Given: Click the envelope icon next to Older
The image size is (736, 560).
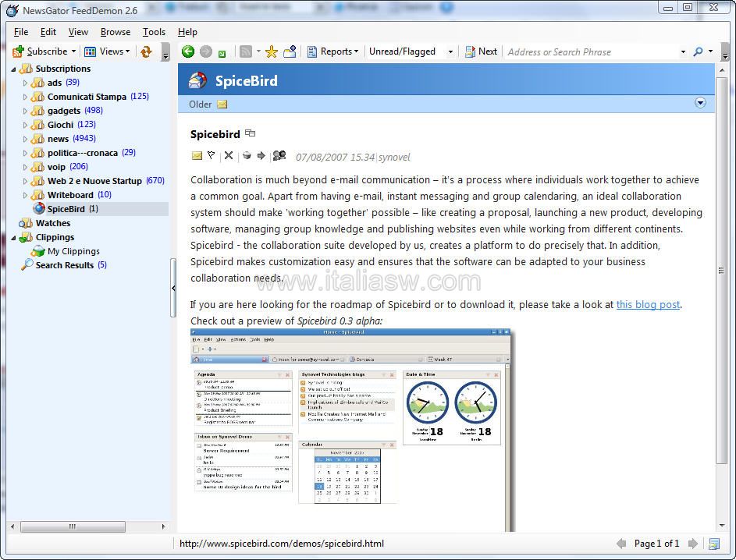Looking at the screenshot, I should [x=222, y=104].
